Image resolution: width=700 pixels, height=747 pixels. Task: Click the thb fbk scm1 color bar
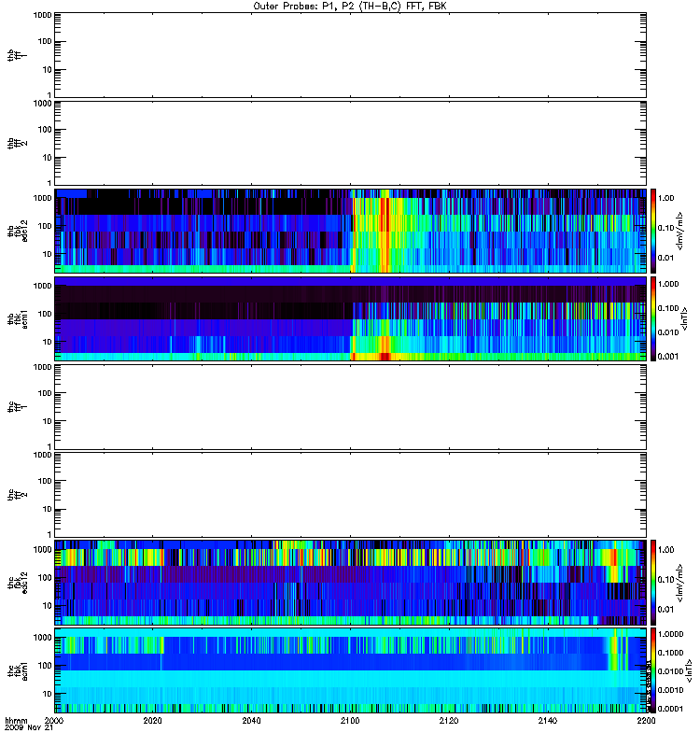[x=653, y=318]
